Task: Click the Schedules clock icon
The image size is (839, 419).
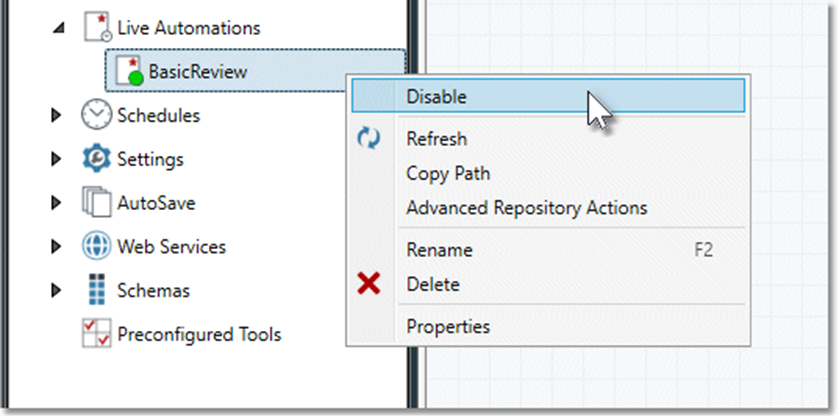Action: 96,115
